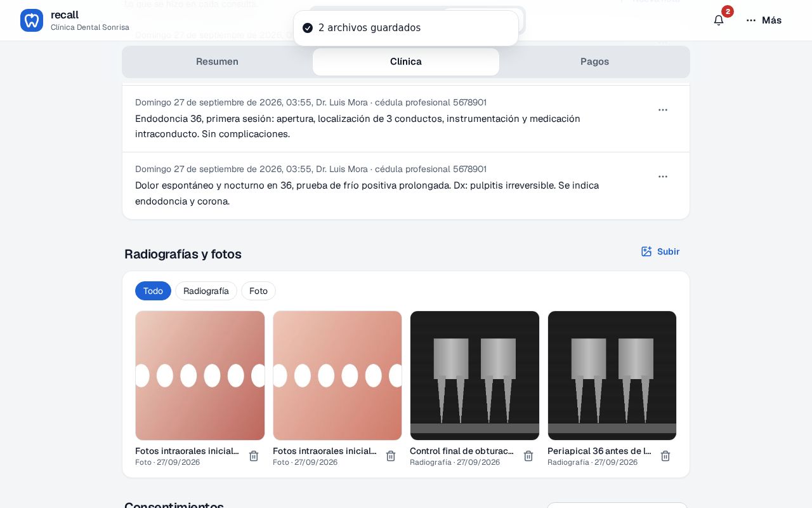The height and width of the screenshot is (508, 812).
Task: Open the Más menu
Action: pyautogui.click(x=764, y=20)
